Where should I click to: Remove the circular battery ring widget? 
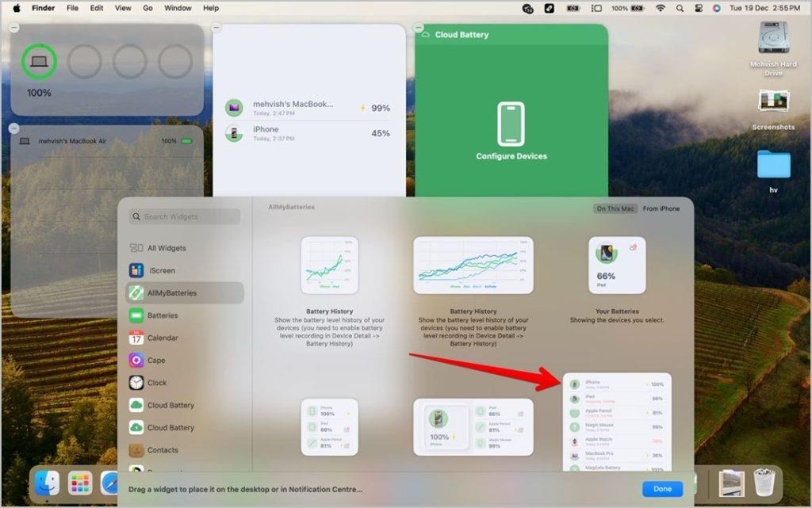pyautogui.click(x=14, y=28)
